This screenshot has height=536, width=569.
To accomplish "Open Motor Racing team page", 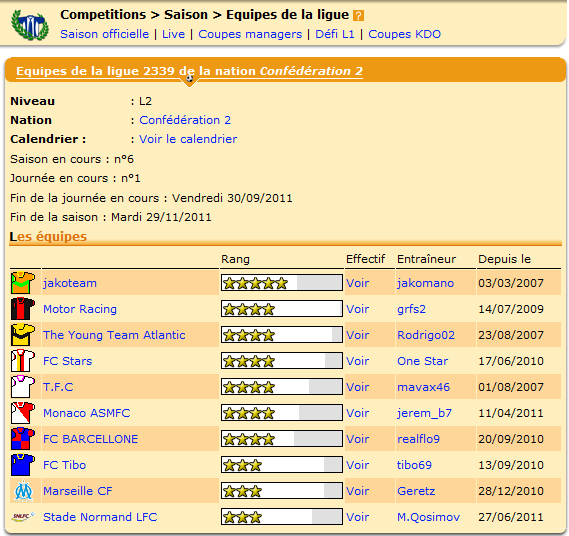I will point(80,309).
